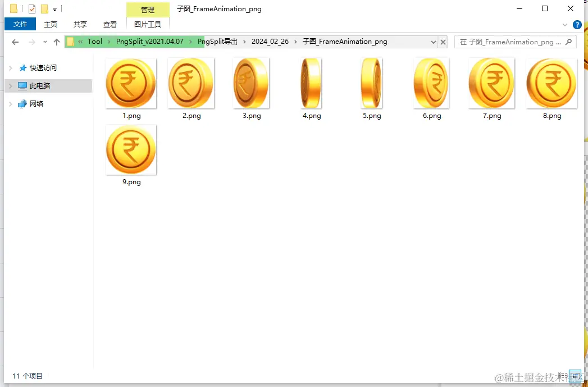The width and height of the screenshot is (588, 387).
Task: Click the search box field
Action: click(510, 42)
